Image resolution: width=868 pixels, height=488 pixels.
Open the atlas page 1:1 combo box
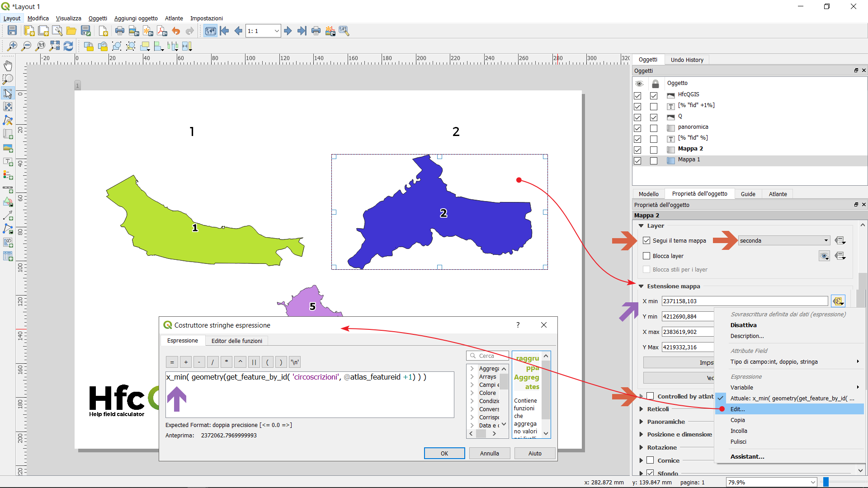(263, 31)
